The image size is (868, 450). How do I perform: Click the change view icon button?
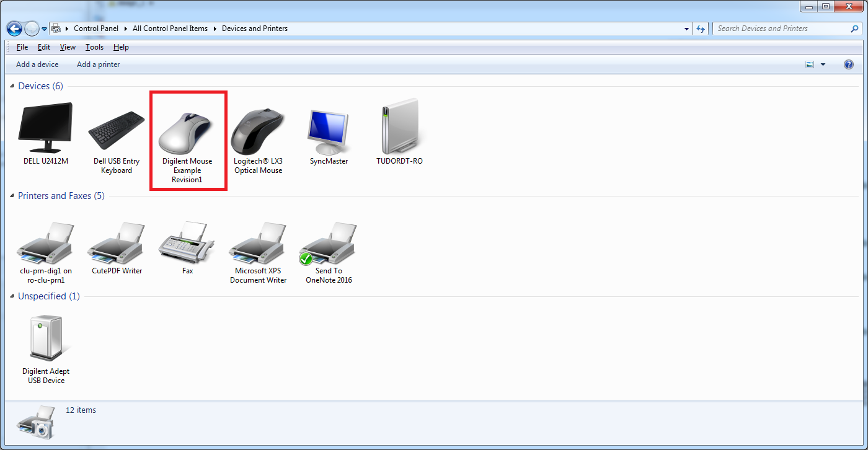810,64
